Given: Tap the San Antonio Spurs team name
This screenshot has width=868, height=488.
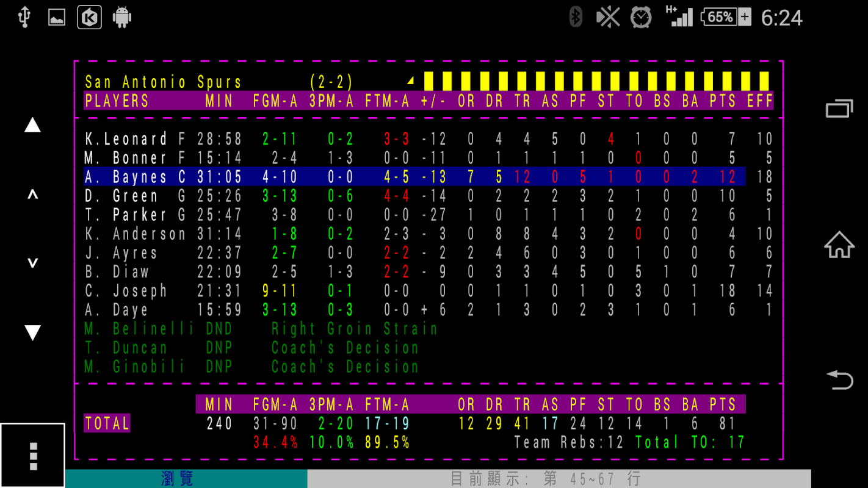Looking at the screenshot, I should coord(163,82).
